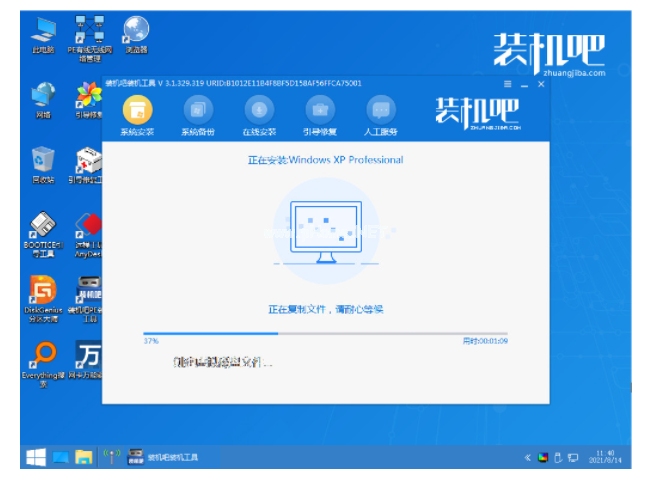Click the 37% progress label
Image resolution: width=660 pixels, height=481 pixels.
point(151,341)
